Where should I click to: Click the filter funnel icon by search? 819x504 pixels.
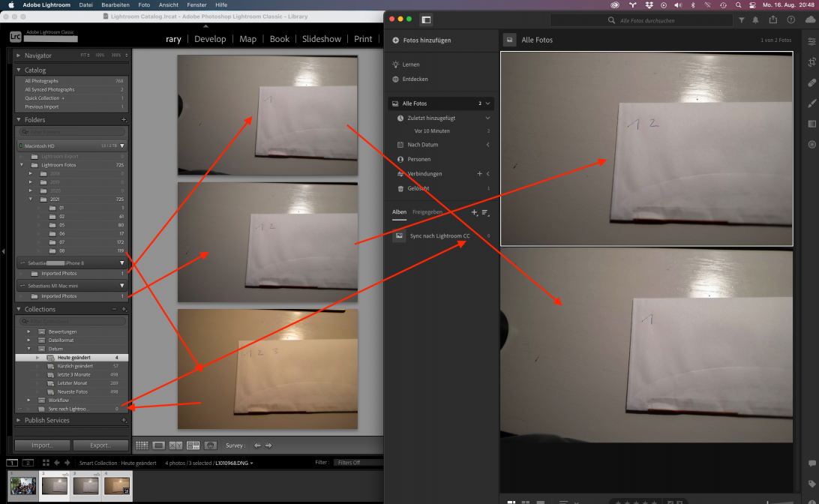742,20
